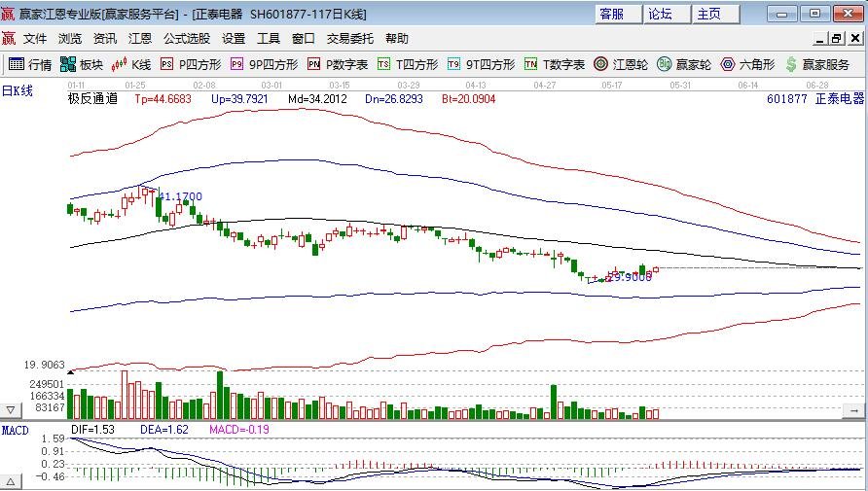
Task: Open the 行情 quotes view
Action: tap(30, 65)
